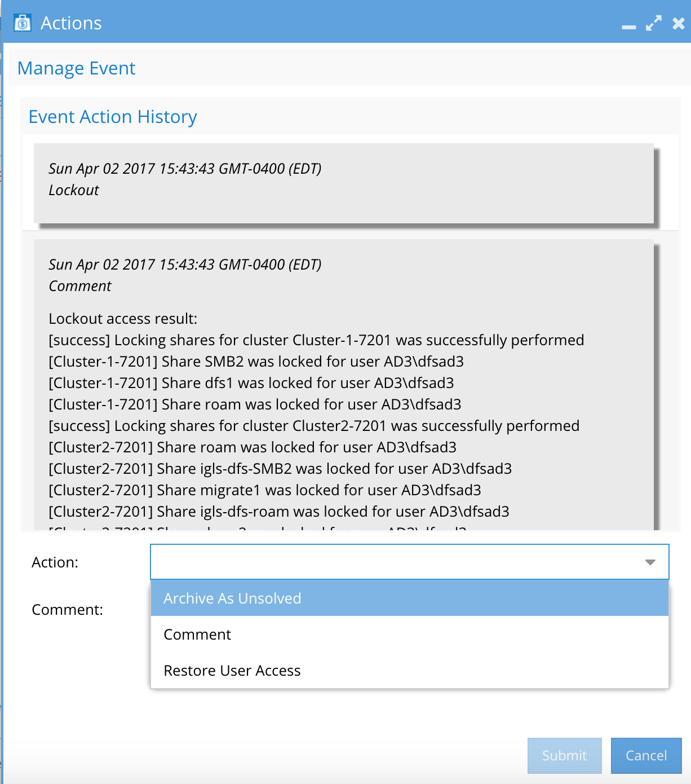691x784 pixels.
Task: Click the Lockout entry timestamp
Action: 185,169
